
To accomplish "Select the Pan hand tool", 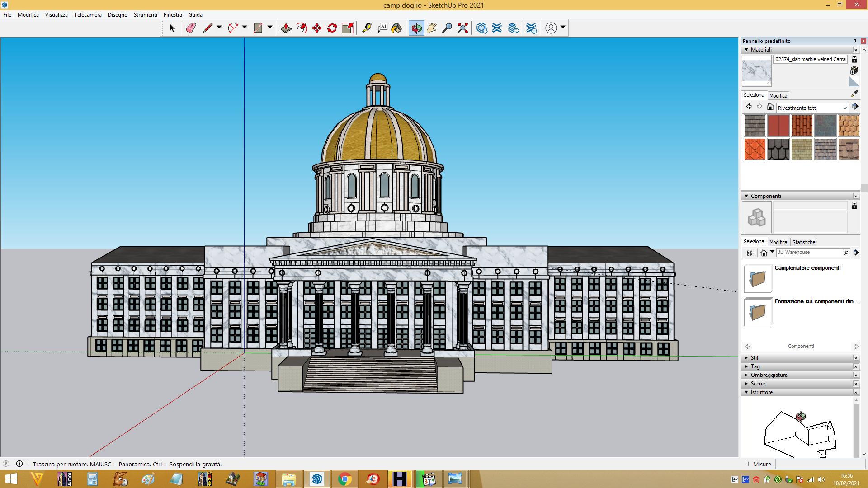I will tap(432, 28).
